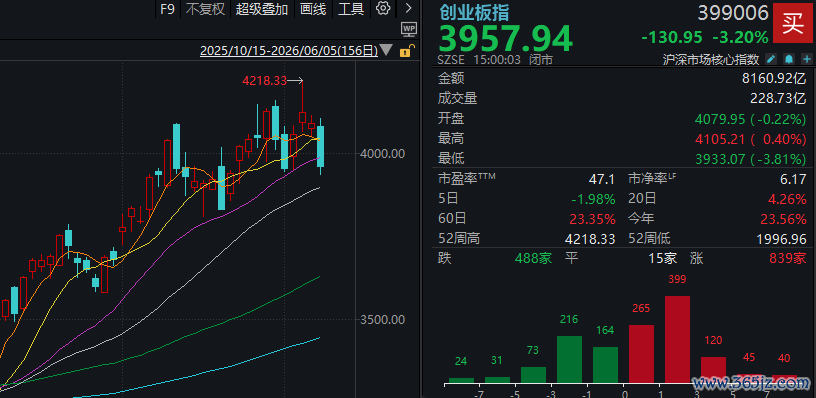Set an alert with bell icon
The image size is (816, 398).
(x=789, y=59)
